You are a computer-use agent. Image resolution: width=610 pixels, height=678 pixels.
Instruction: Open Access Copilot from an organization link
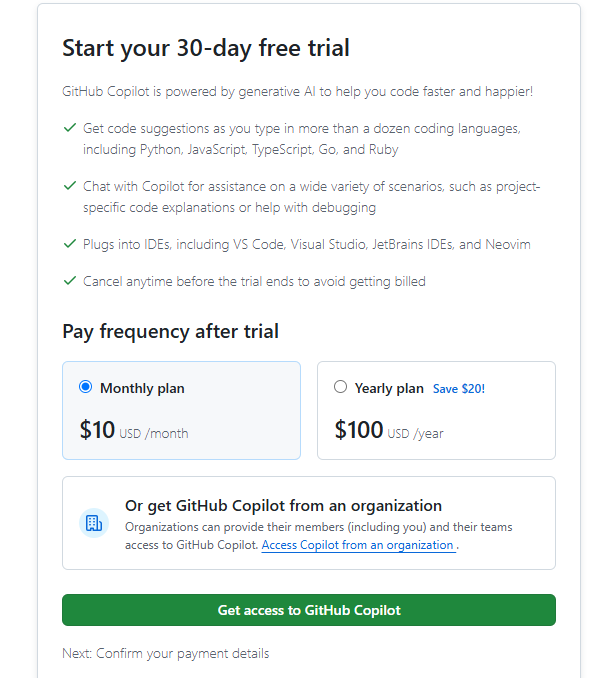pyautogui.click(x=357, y=545)
